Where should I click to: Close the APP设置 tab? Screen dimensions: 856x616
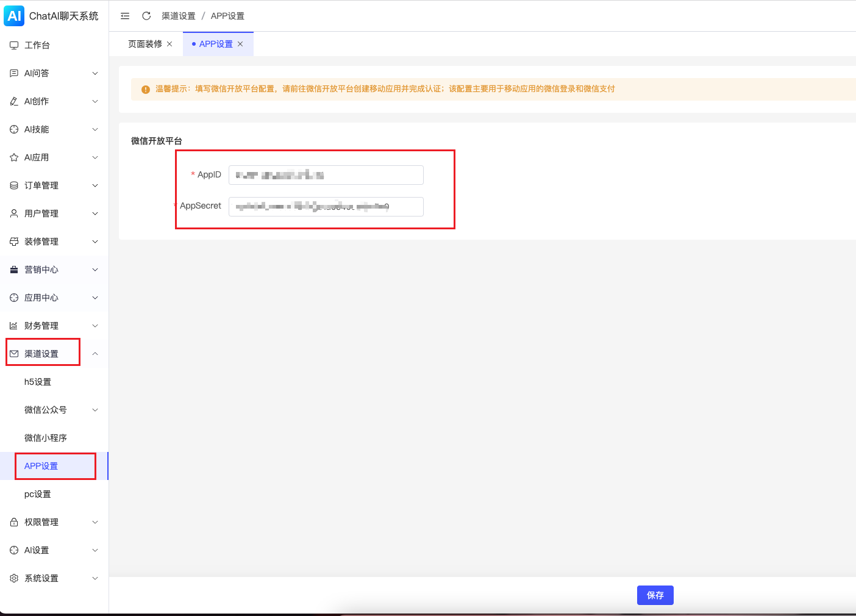[x=240, y=44]
